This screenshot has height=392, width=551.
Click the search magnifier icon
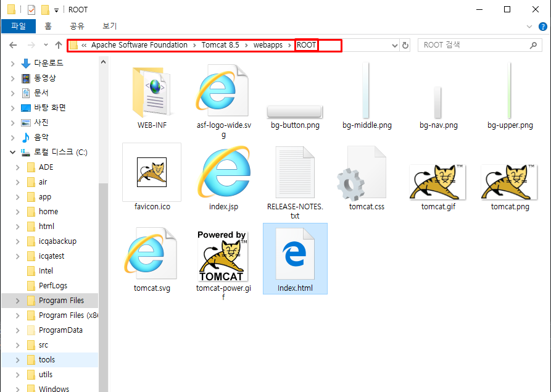[x=534, y=45]
